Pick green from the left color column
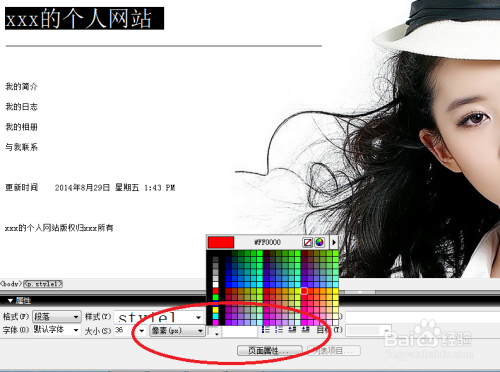The width and height of the screenshot is (500, 372). coord(216,297)
